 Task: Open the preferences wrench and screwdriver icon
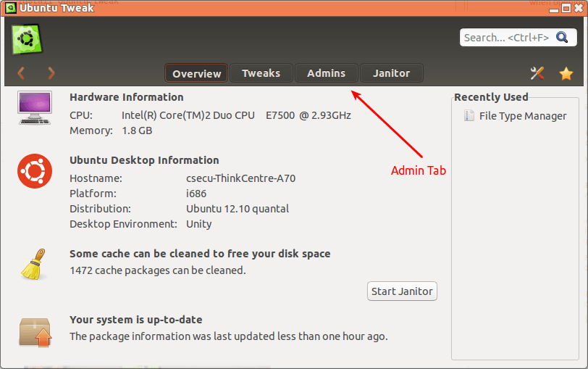(537, 73)
